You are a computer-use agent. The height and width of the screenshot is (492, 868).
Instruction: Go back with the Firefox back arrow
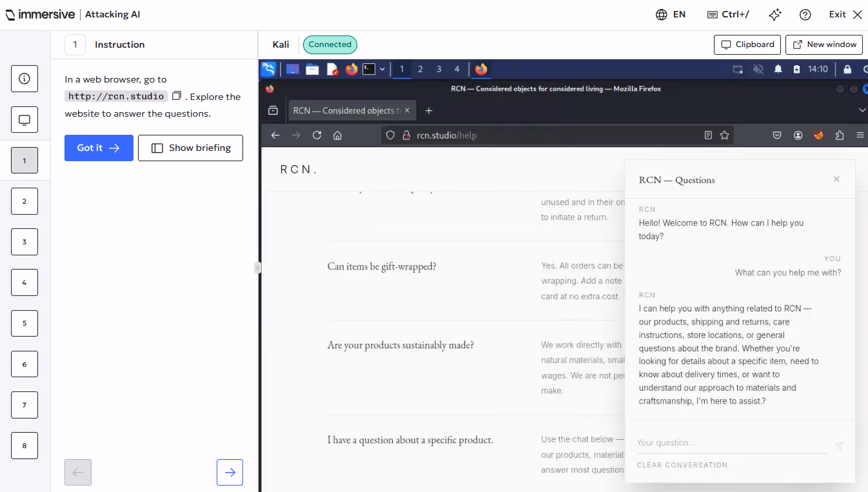pos(275,135)
